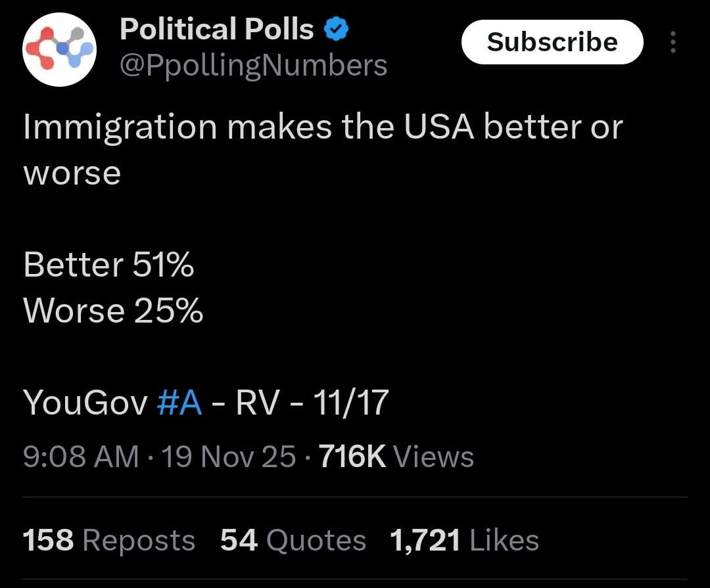Viewport: 710px width, 588px height.
Task: Visit the @PpollingNumbers handle
Action: 253,65
